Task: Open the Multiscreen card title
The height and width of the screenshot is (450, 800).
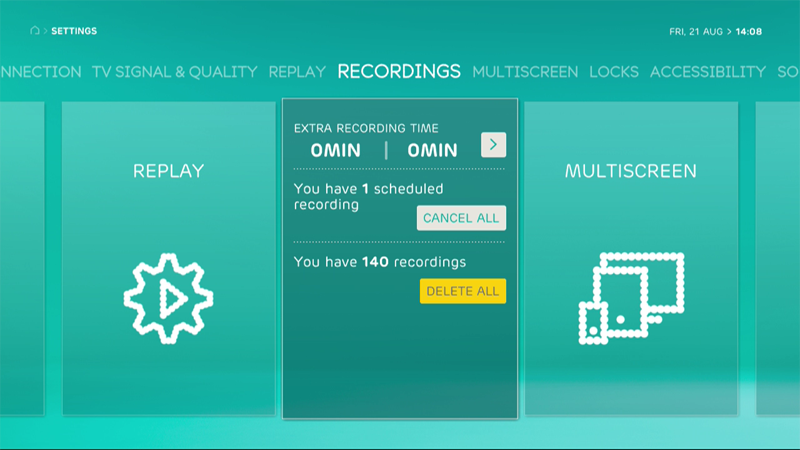Action: (631, 171)
